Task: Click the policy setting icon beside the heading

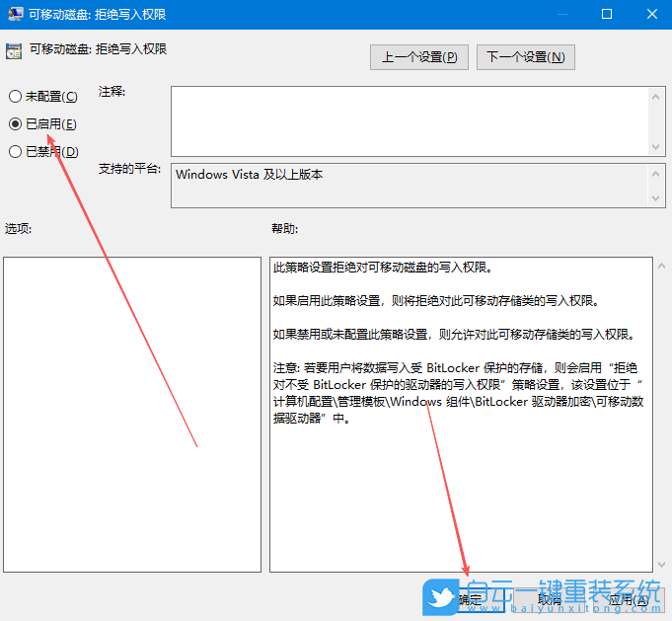Action: 14,51
